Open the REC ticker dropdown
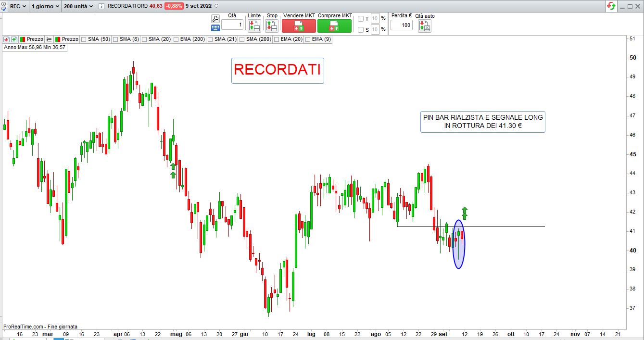The width and height of the screenshot is (644, 340). click(18, 6)
